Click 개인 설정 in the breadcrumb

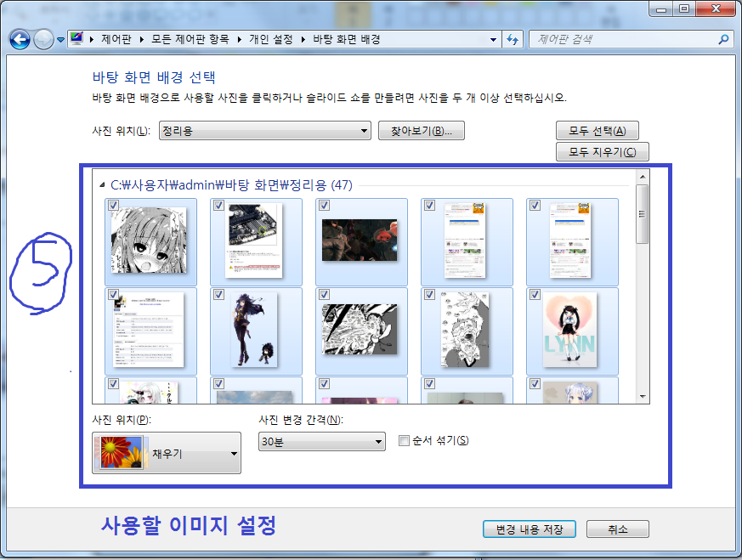point(269,39)
